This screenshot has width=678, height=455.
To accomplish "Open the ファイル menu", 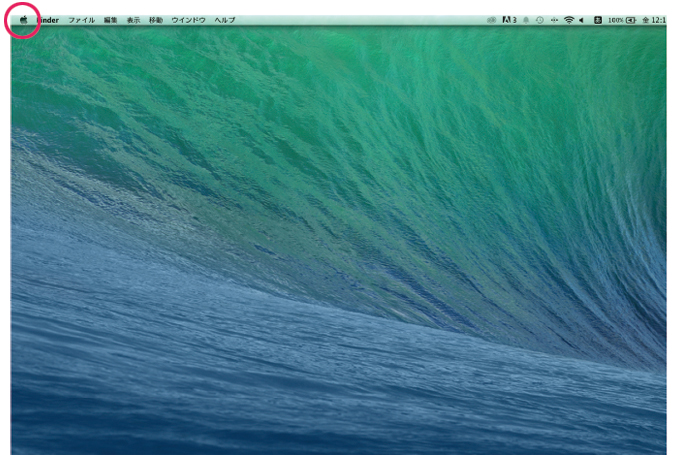I will (x=82, y=20).
